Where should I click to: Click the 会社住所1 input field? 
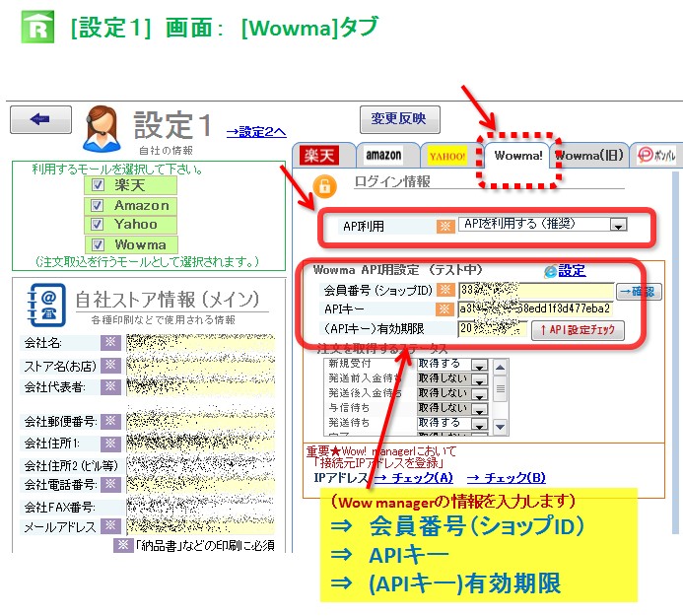(x=201, y=444)
